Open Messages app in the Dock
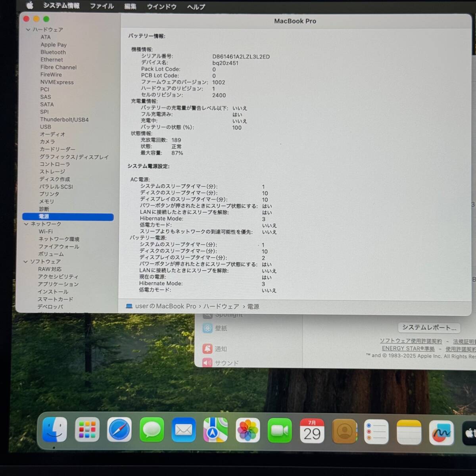476x476 pixels. (152, 430)
